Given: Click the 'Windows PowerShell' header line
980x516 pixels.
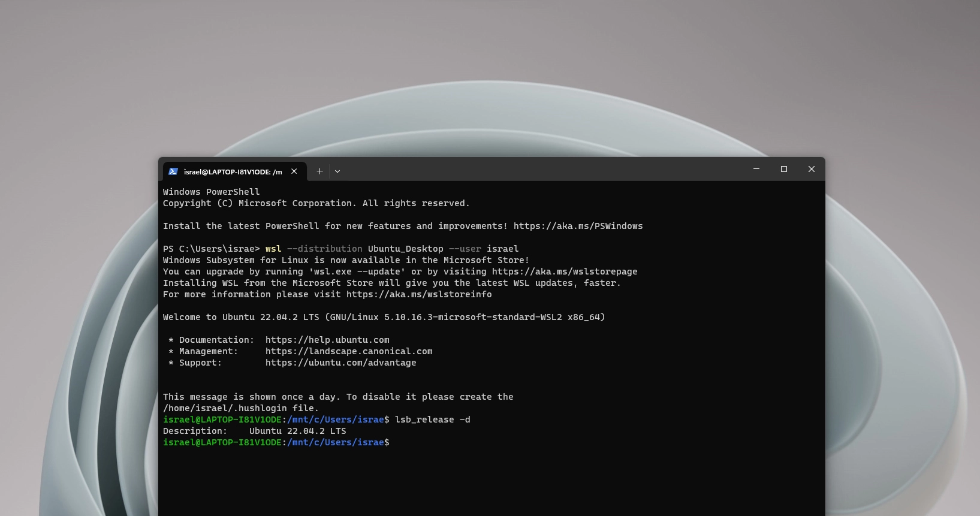Looking at the screenshot, I should [x=212, y=192].
